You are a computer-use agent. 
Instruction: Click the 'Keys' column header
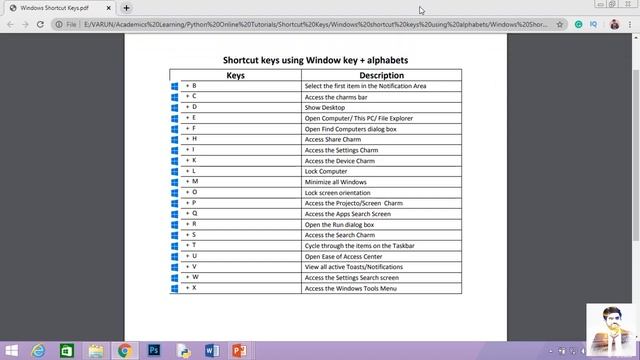[236, 75]
